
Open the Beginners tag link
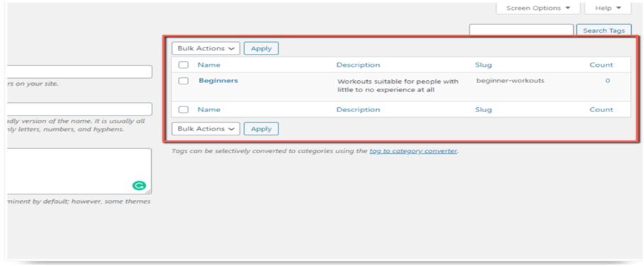218,81
